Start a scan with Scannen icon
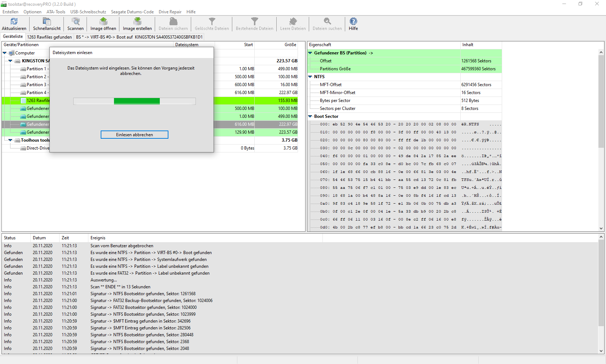This screenshot has width=606, height=364. point(75,22)
